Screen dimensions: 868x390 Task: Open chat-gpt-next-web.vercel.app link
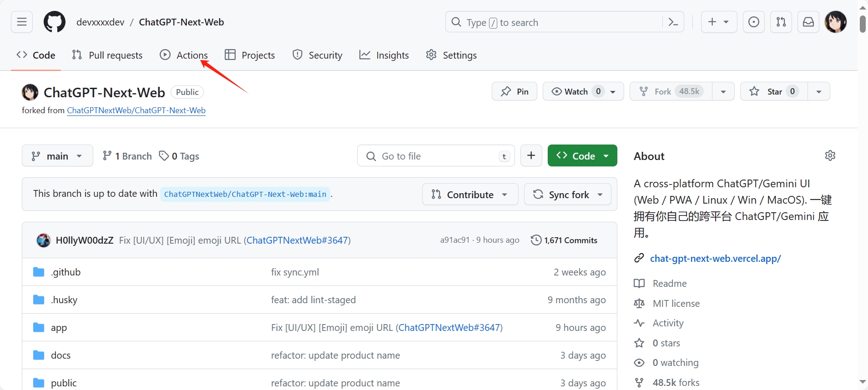(x=715, y=258)
